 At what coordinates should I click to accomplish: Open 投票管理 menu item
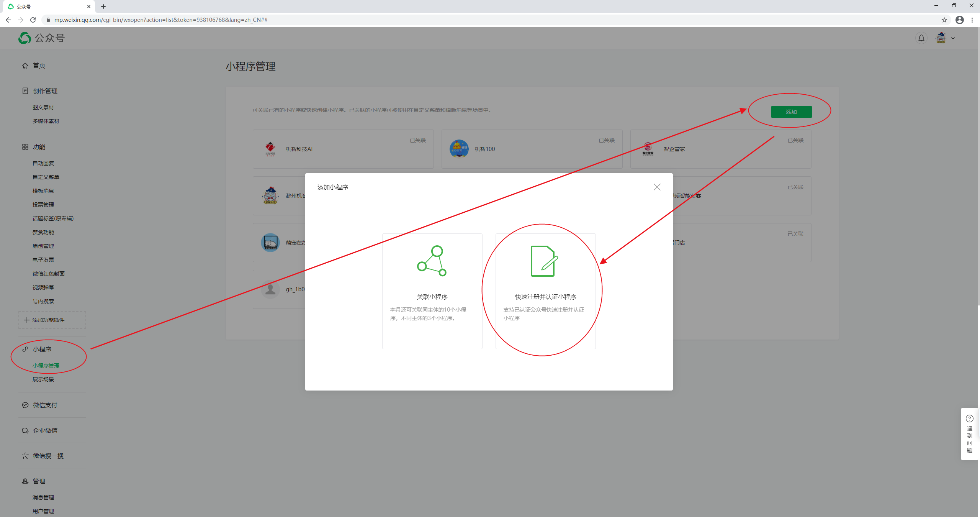tap(43, 205)
